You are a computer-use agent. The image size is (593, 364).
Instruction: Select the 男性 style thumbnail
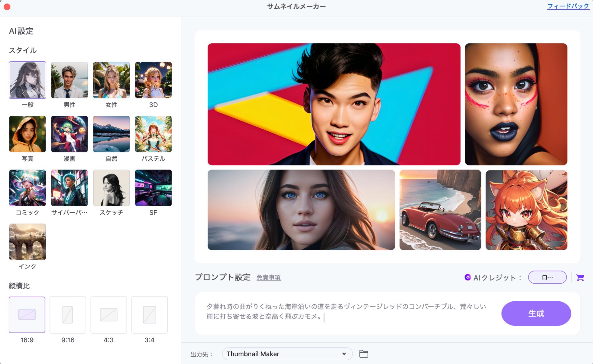coord(69,80)
